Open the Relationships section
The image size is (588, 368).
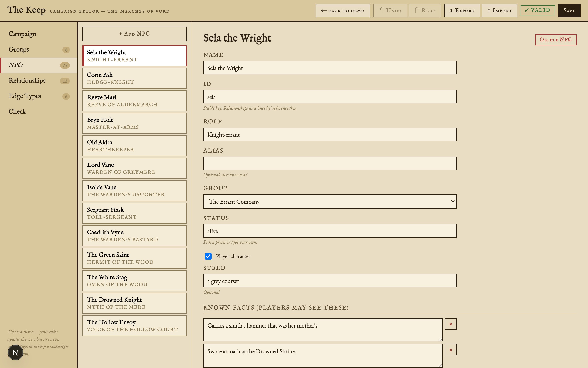[x=39, y=81]
